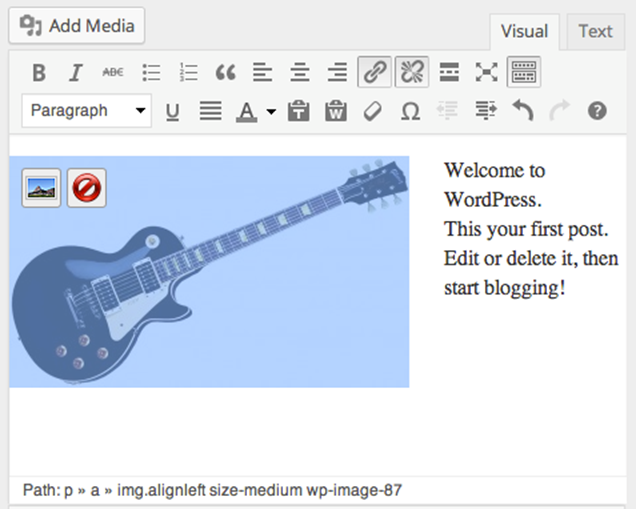
Task: Insert a special character (omega icon)
Action: [410, 111]
